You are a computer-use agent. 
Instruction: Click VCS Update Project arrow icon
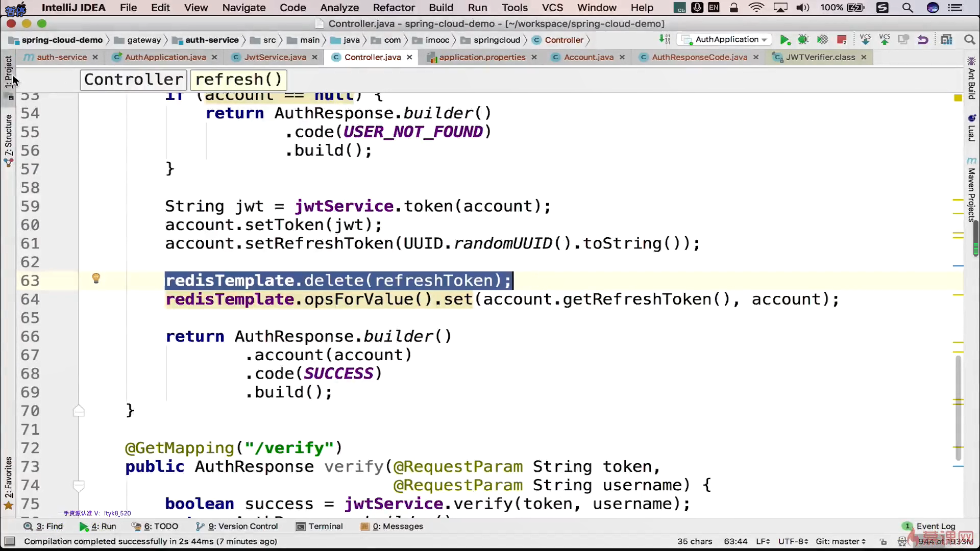(x=865, y=40)
